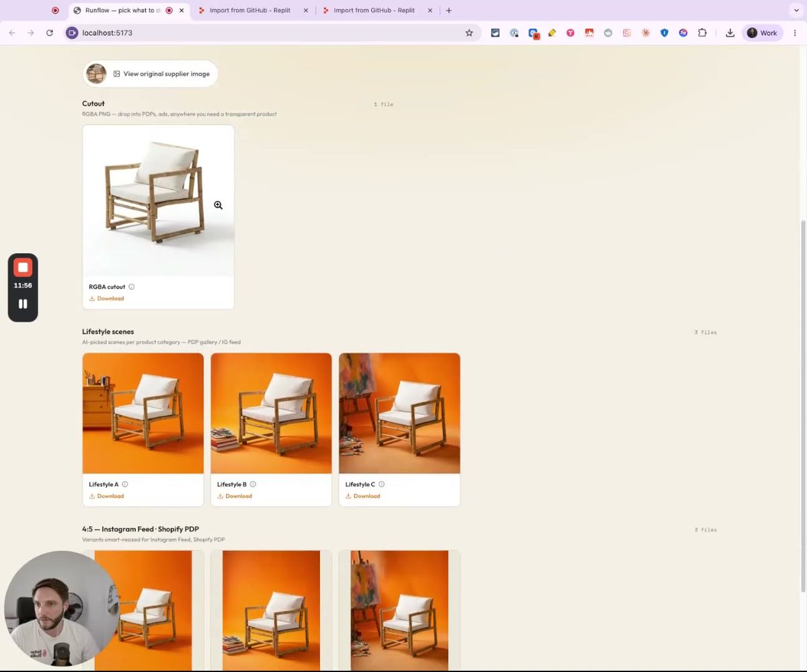Open the first 4:5 Instagram variant with dresser
The image size is (807, 672).
(x=143, y=610)
